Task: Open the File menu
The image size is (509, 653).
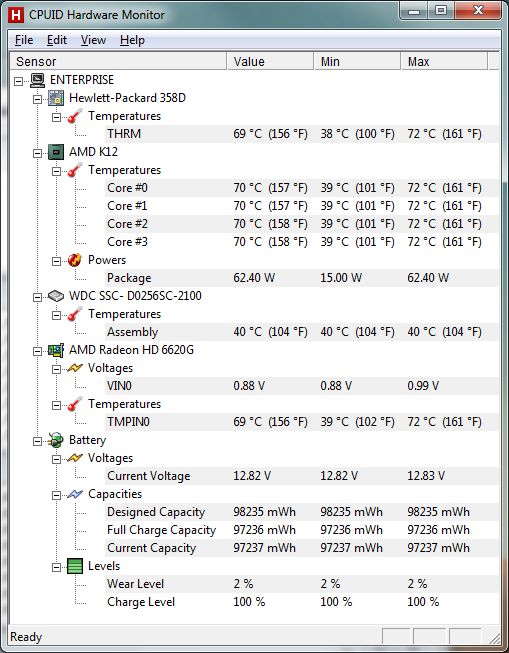Action: (24, 40)
